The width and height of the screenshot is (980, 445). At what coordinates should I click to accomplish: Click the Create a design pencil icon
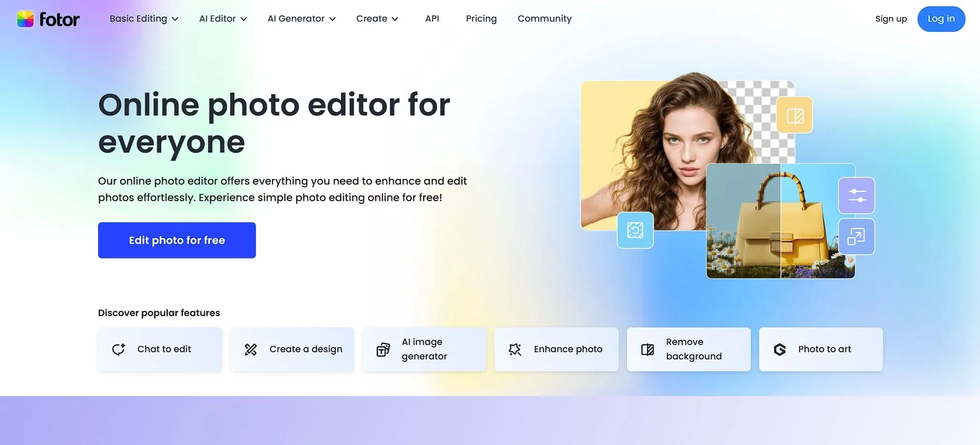pyautogui.click(x=251, y=349)
